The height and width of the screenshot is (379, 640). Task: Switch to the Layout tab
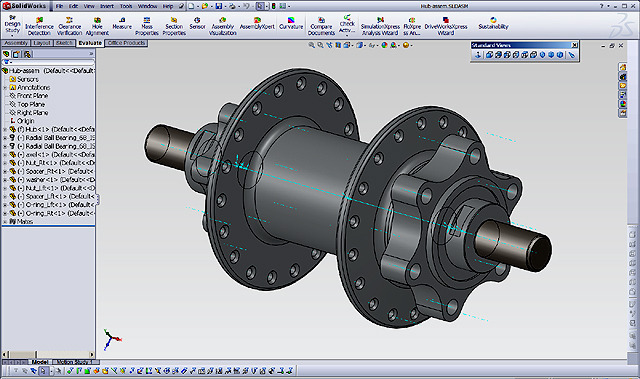42,43
